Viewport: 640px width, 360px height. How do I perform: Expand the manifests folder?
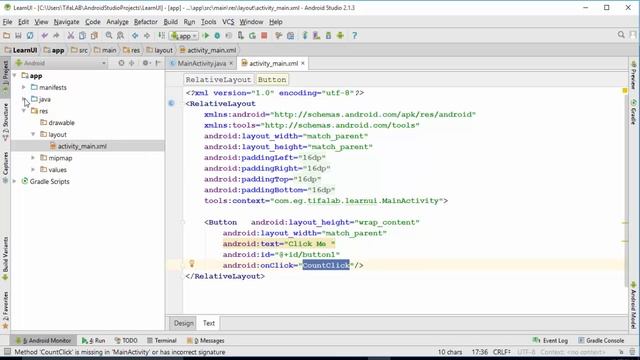(x=24, y=87)
